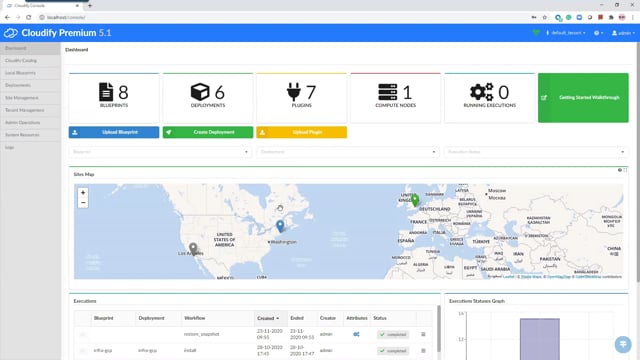640x360 pixels.
Task: Click the executions table scrollbar
Action: pyautogui.click(x=439, y=328)
